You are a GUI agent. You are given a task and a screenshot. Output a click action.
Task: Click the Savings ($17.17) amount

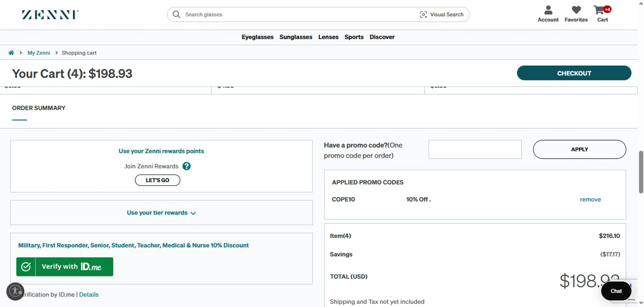(x=610, y=255)
